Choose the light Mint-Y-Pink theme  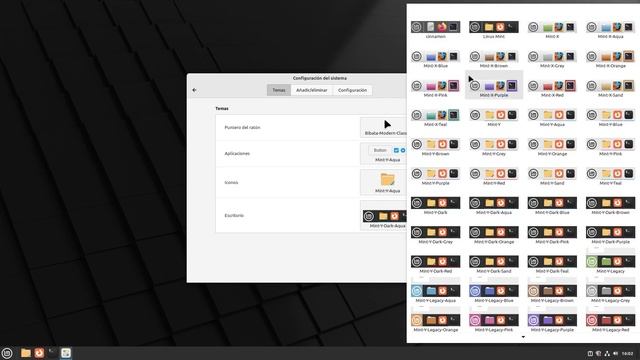(611, 147)
